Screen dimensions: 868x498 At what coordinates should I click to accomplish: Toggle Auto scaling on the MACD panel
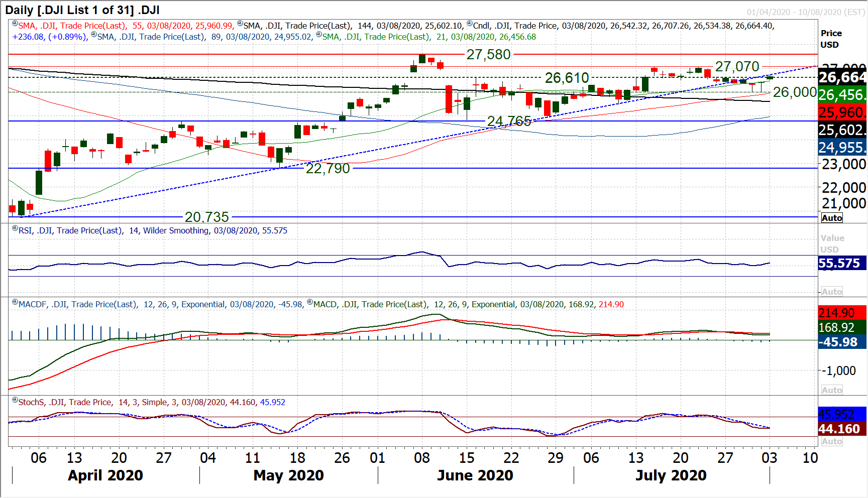tap(832, 390)
